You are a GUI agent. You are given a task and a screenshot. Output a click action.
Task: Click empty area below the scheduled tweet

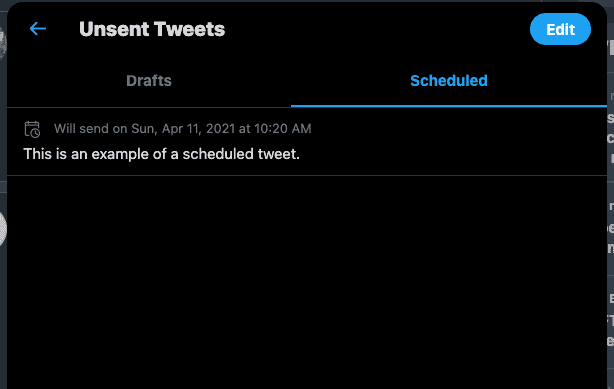[307, 282]
